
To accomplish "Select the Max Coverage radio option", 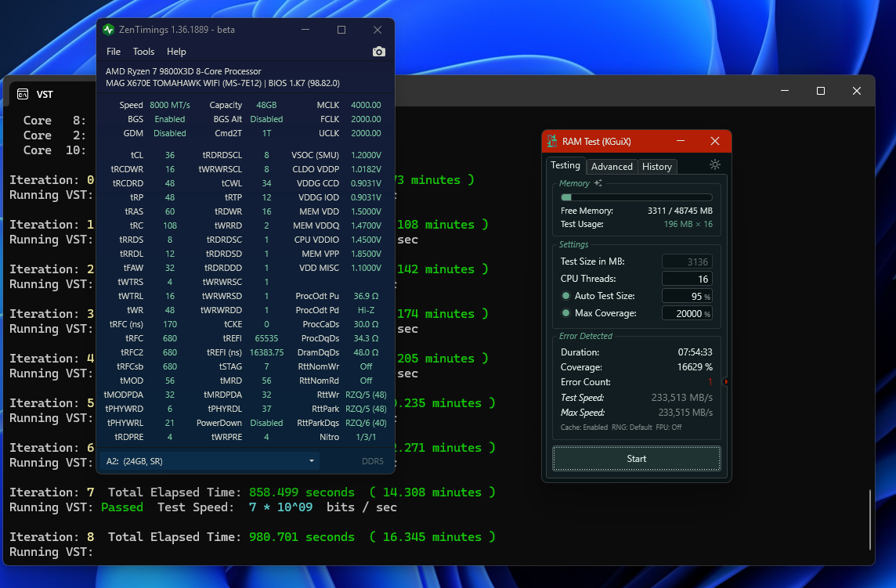I will coord(565,312).
